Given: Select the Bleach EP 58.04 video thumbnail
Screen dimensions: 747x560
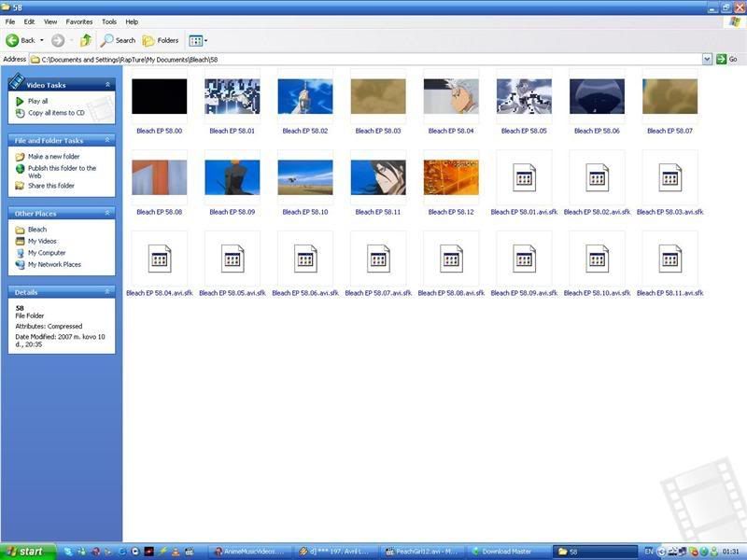Looking at the screenshot, I should (451, 97).
